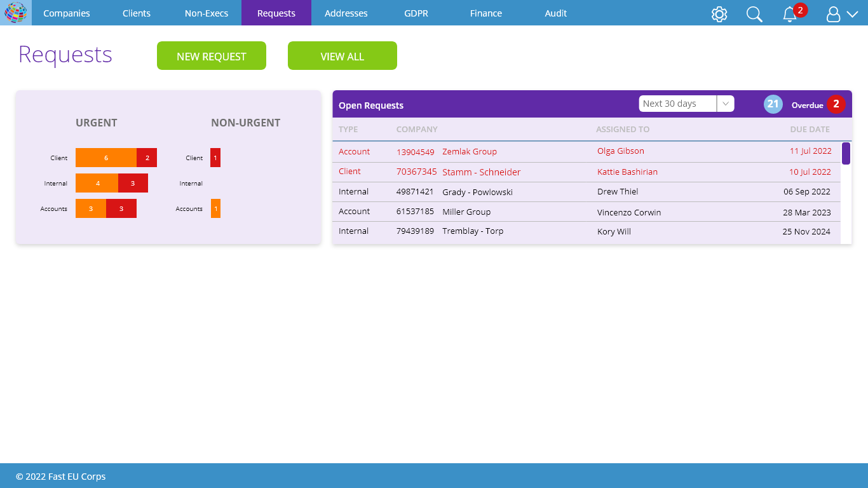Open the Next 30 days dropdown
The image size is (868, 488).
pyautogui.click(x=686, y=104)
